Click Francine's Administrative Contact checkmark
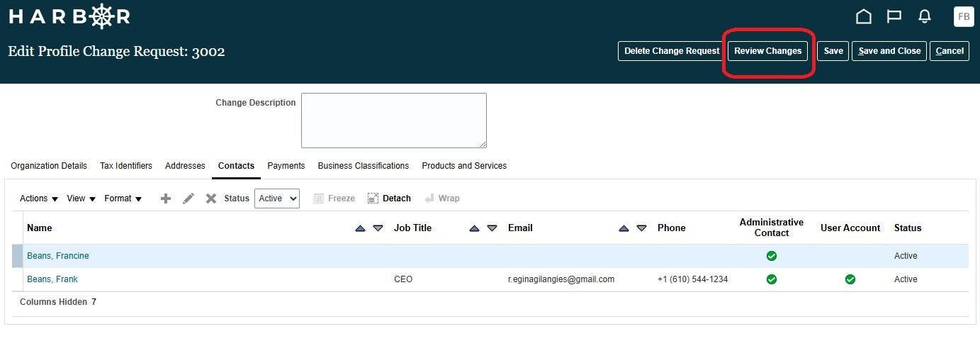 click(x=772, y=256)
